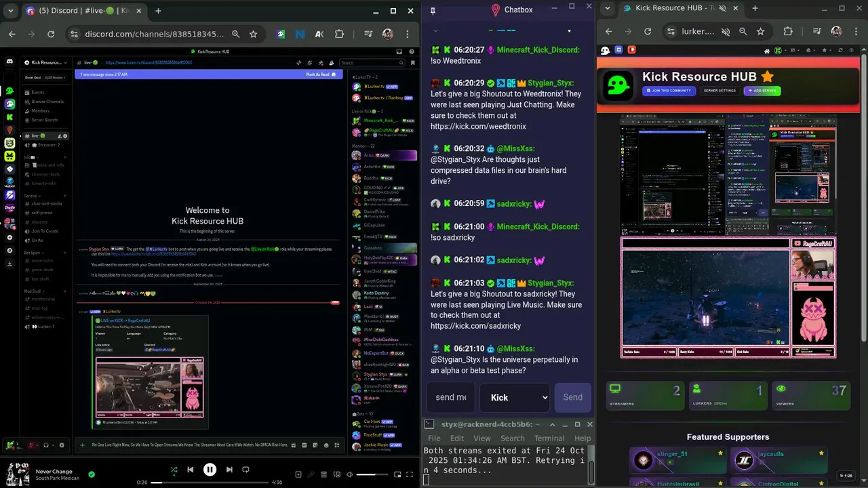
Task: Open the Edit menu in terminal
Action: tap(457, 439)
